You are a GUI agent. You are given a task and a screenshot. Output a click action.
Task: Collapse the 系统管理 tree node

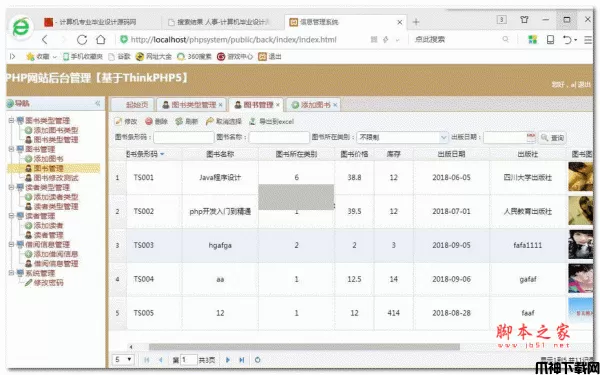click(11, 273)
